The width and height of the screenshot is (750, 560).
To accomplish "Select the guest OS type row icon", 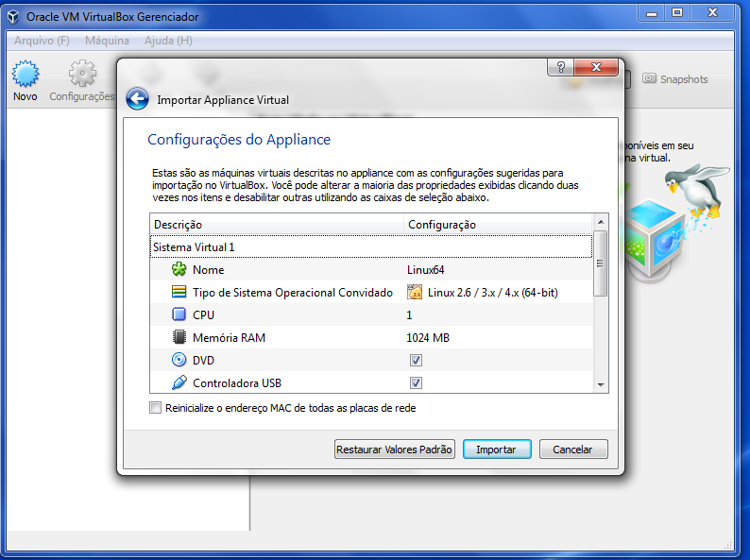I will click(179, 293).
